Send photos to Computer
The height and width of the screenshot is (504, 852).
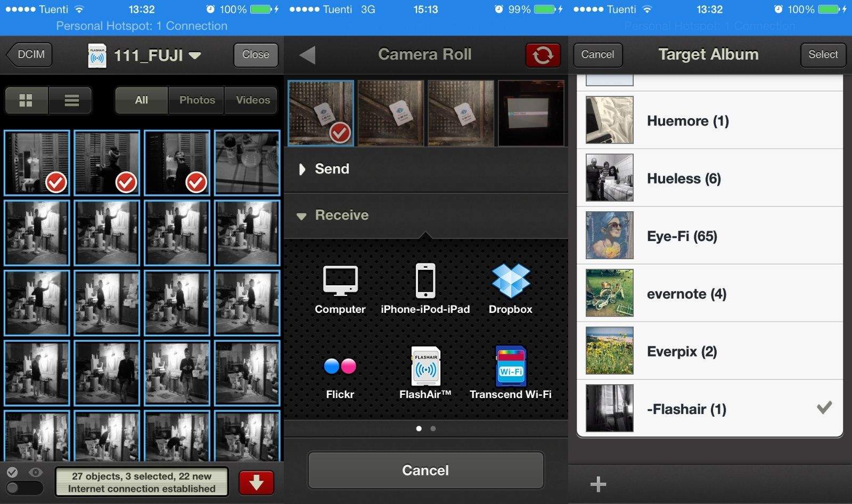[x=340, y=287]
